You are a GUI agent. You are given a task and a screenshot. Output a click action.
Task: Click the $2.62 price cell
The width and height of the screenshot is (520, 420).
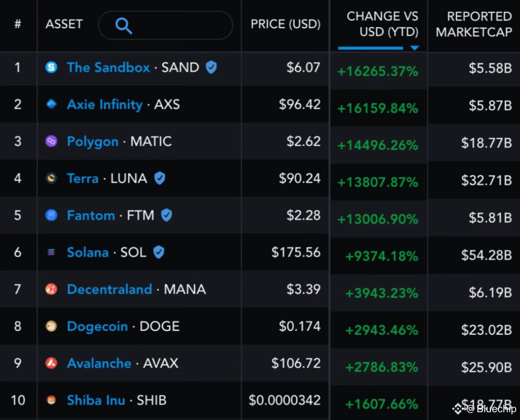(303, 142)
